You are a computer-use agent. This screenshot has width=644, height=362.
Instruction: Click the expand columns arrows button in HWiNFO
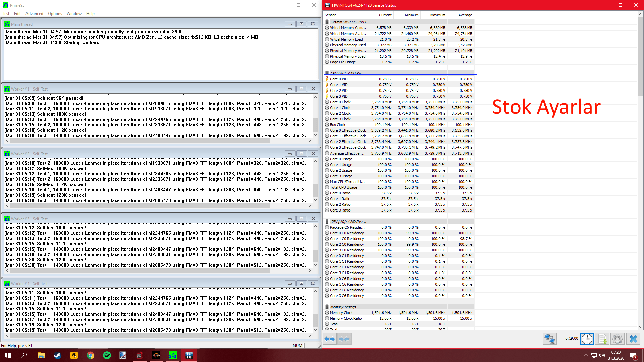330,339
